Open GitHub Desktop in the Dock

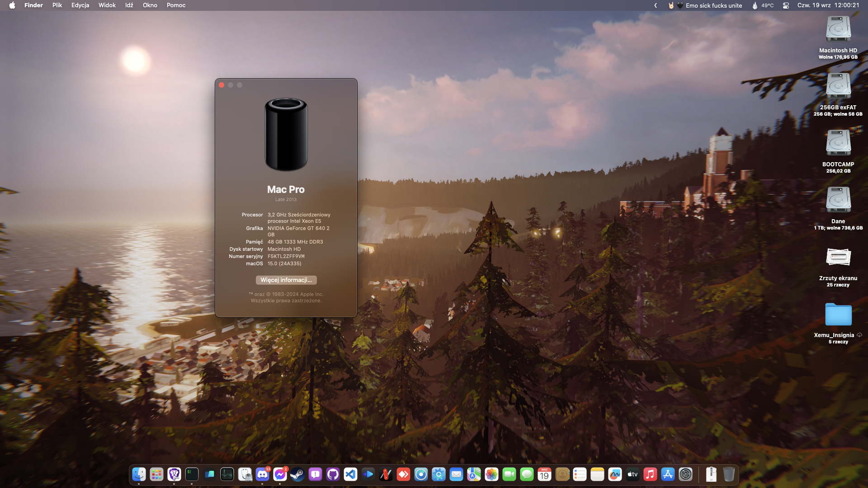coord(333,474)
